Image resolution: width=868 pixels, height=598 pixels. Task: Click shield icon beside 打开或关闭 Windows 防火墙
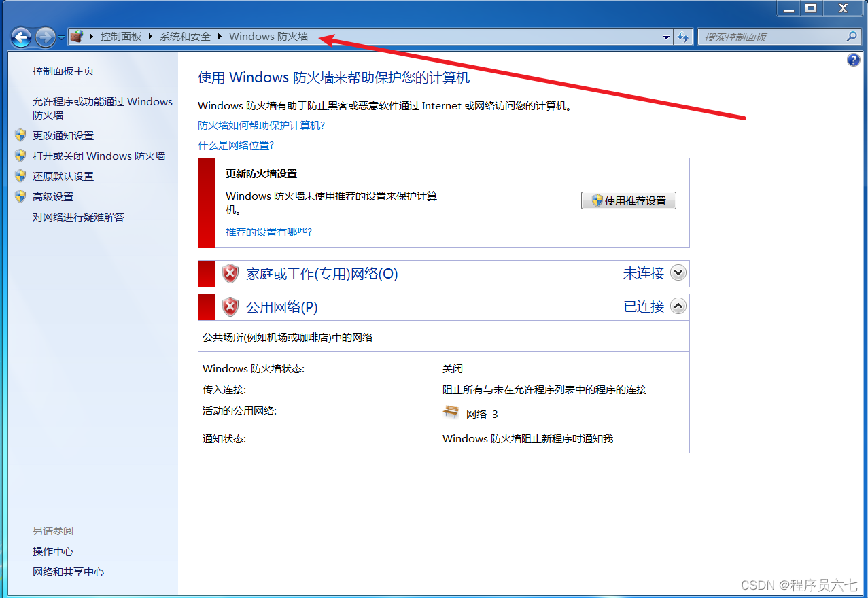(20, 156)
